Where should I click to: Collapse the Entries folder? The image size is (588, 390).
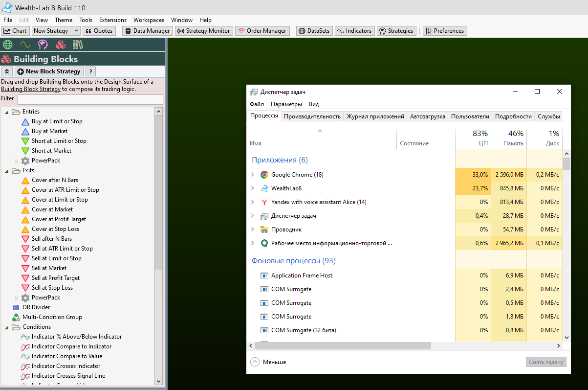7,112
